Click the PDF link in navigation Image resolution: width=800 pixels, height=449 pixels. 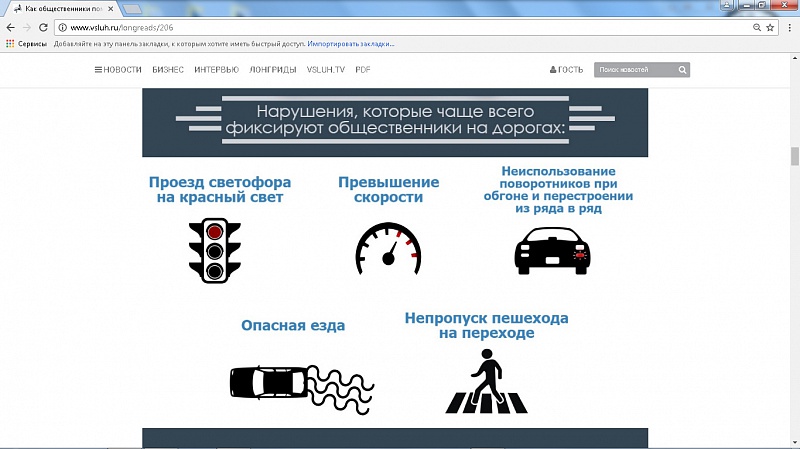(x=363, y=70)
